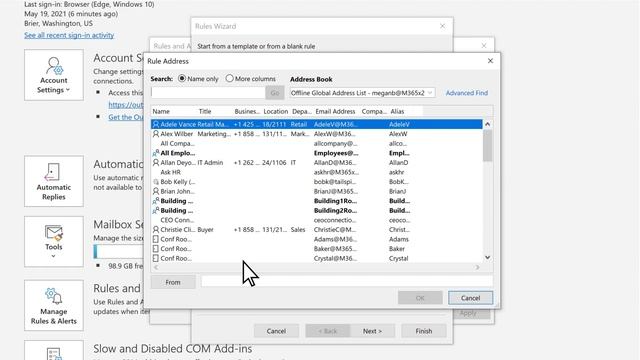Viewport: 640px width, 360px height.
Task: Select the ChristieC@M... email cell
Action: point(335,229)
